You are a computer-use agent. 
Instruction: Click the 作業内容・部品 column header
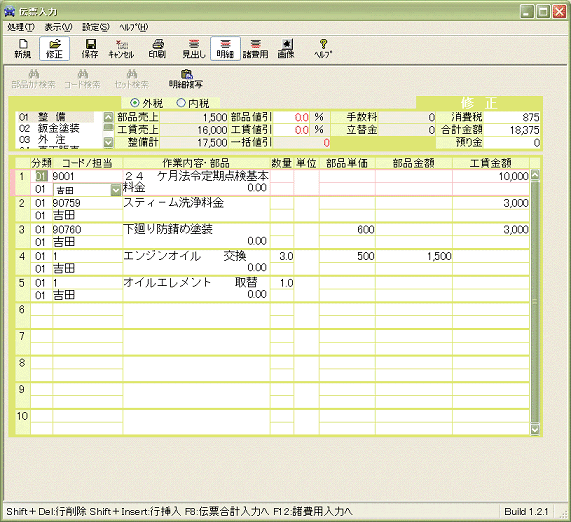click(x=196, y=163)
